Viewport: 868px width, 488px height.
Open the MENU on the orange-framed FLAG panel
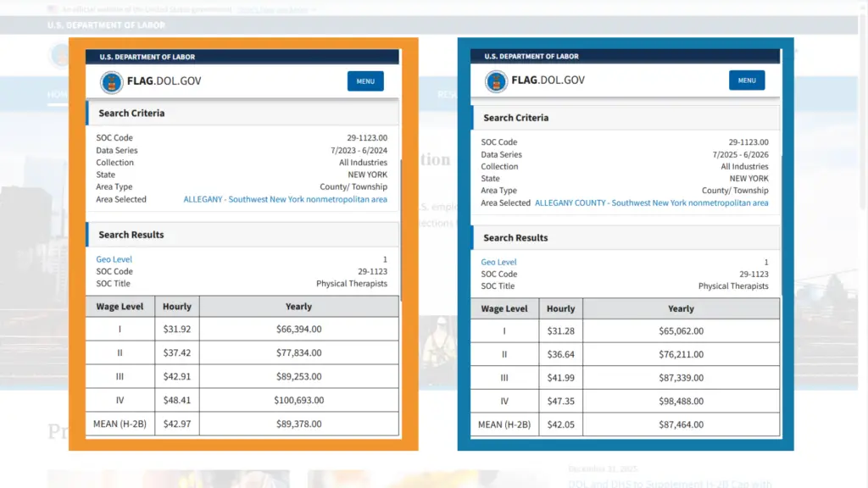tap(365, 81)
